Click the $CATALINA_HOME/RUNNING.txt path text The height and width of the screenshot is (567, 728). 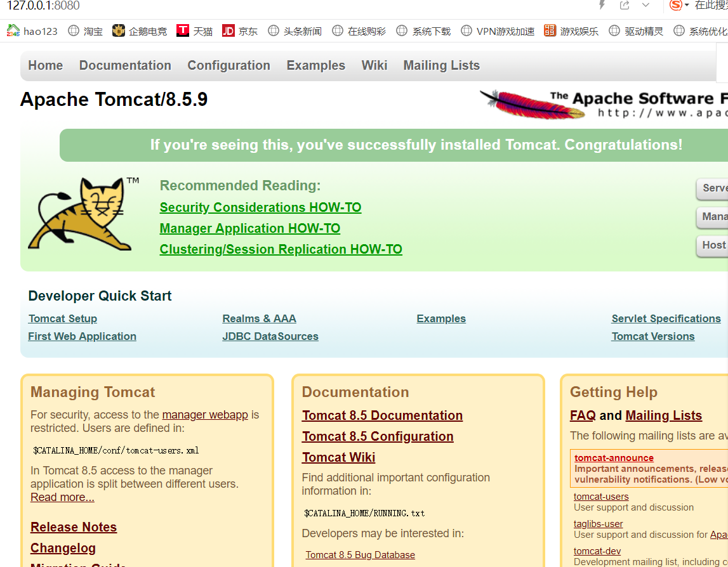click(364, 513)
